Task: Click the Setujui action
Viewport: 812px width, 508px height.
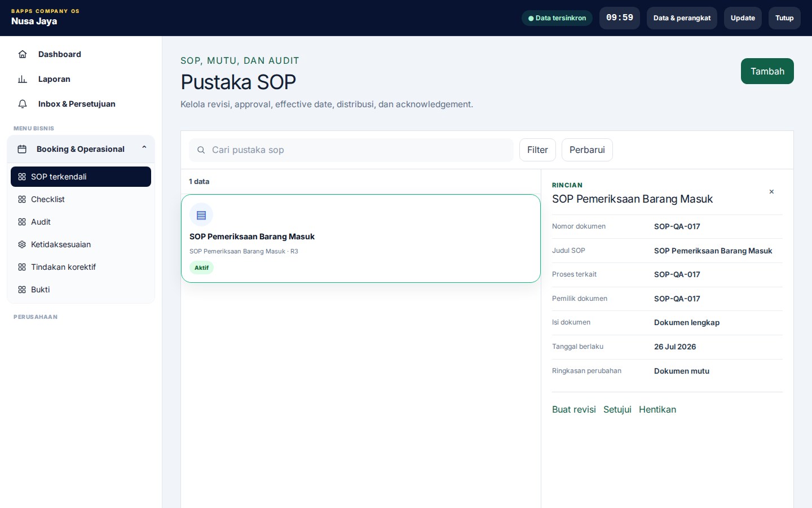Action: 617,410
